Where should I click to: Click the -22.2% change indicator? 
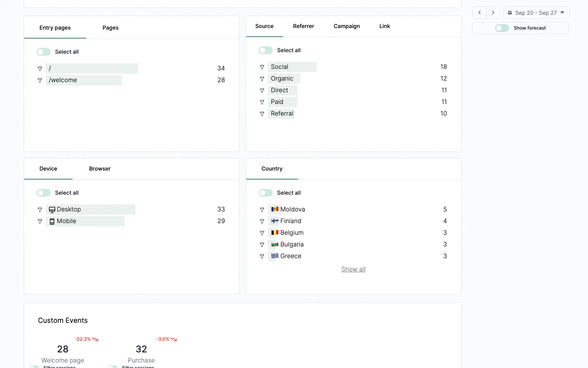point(86,339)
